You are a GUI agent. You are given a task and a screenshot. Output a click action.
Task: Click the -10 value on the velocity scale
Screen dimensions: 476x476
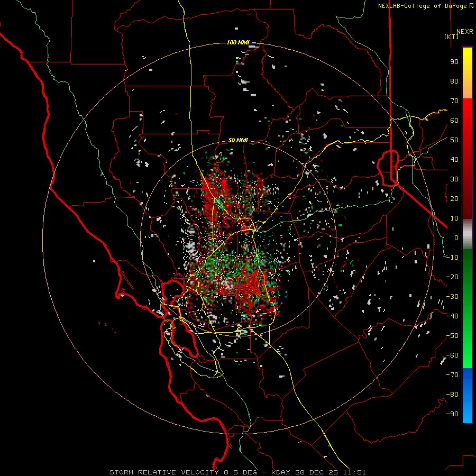[452, 258]
